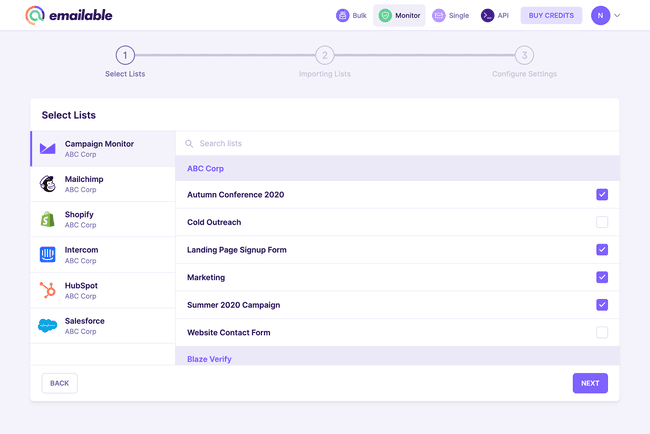The height and width of the screenshot is (434, 650).
Task: Check the Cold Outreach checkbox
Action: (x=602, y=222)
